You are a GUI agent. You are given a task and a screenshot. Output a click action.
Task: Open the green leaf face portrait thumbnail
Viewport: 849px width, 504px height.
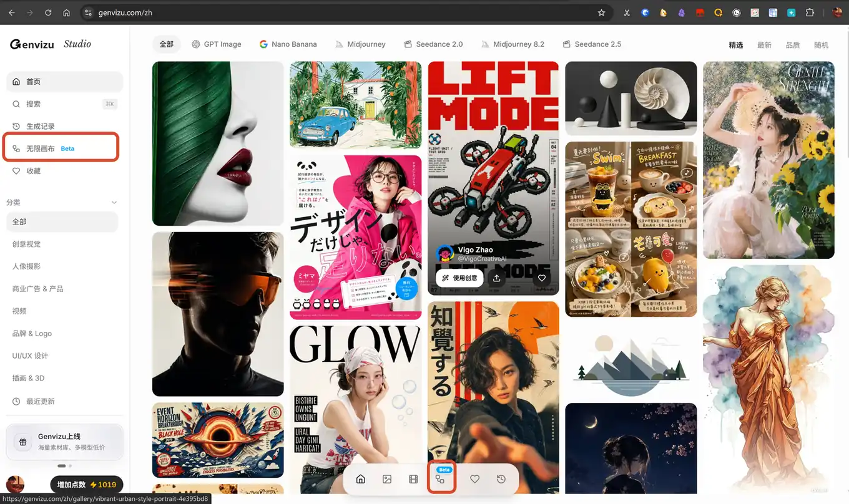pyautogui.click(x=218, y=143)
